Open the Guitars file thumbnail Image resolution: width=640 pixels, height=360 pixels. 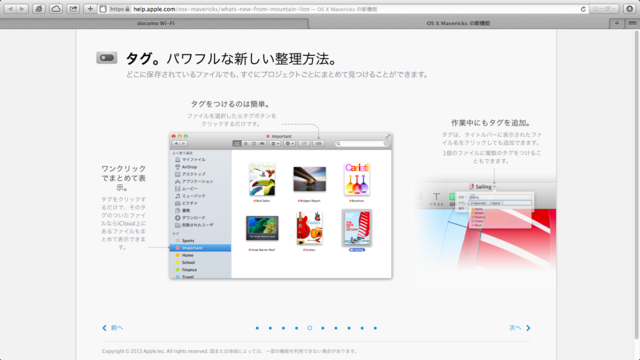310,228
